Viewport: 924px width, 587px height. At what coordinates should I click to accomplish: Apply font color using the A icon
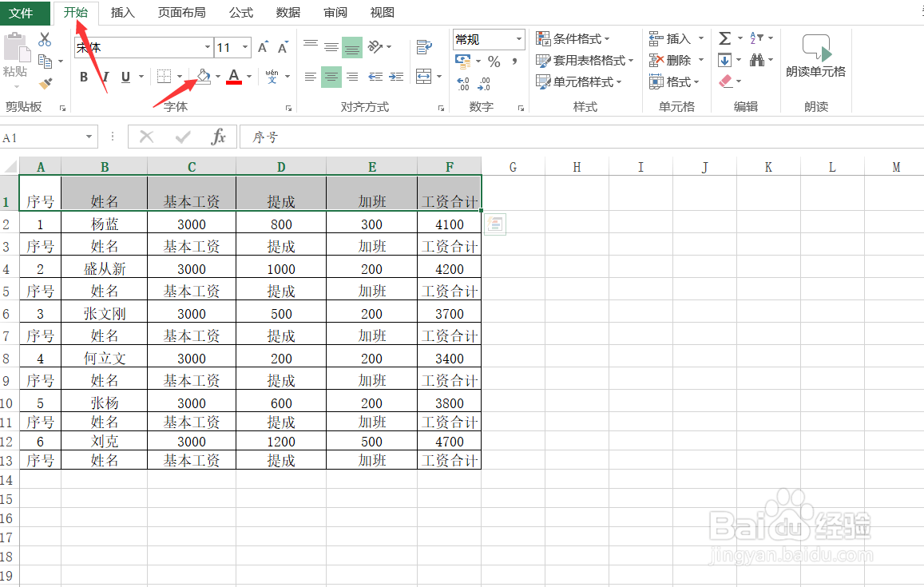(234, 77)
